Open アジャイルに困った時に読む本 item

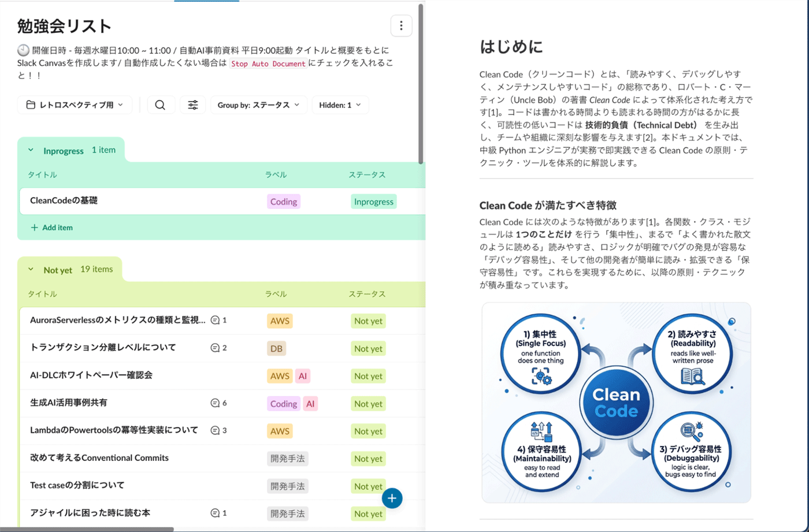[x=90, y=513]
